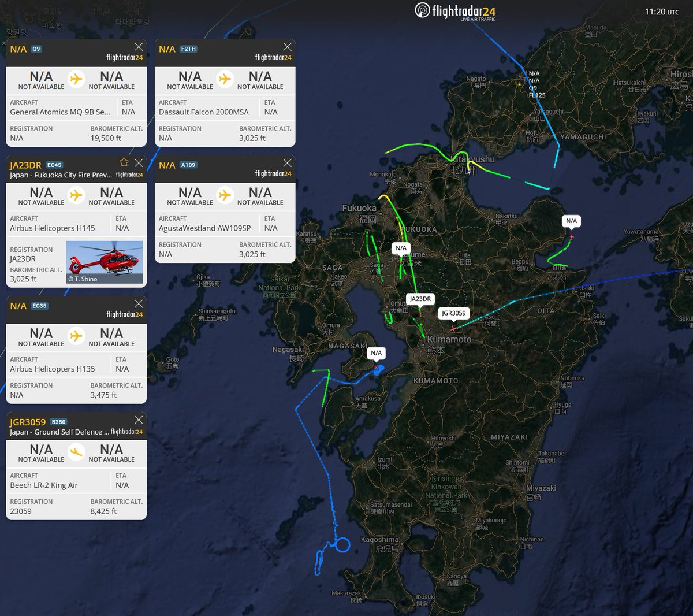Click the FL125 flight level map label
Viewport: 693px width, 616px height.
click(x=537, y=95)
